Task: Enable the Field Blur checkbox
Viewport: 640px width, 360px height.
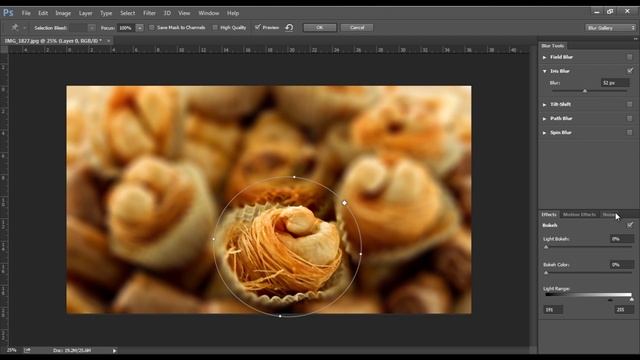Action: click(x=629, y=57)
